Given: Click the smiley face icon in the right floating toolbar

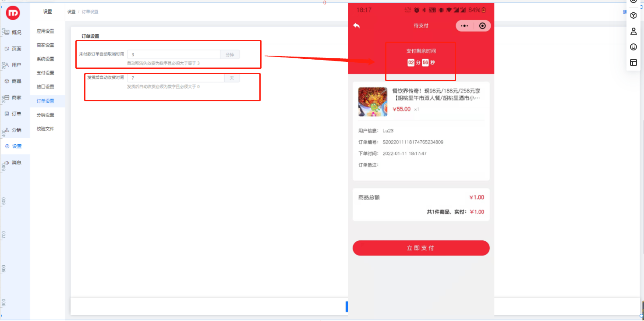Looking at the screenshot, I should [x=633, y=46].
